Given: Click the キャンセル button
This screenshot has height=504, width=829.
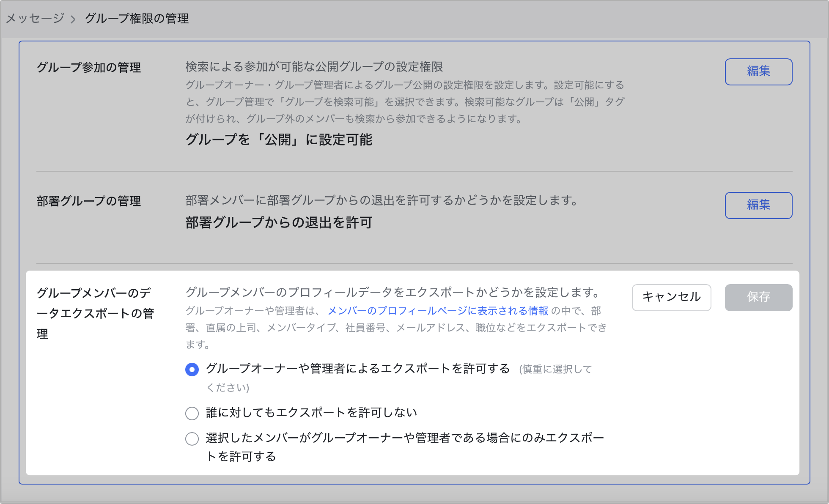Looking at the screenshot, I should pos(671,297).
